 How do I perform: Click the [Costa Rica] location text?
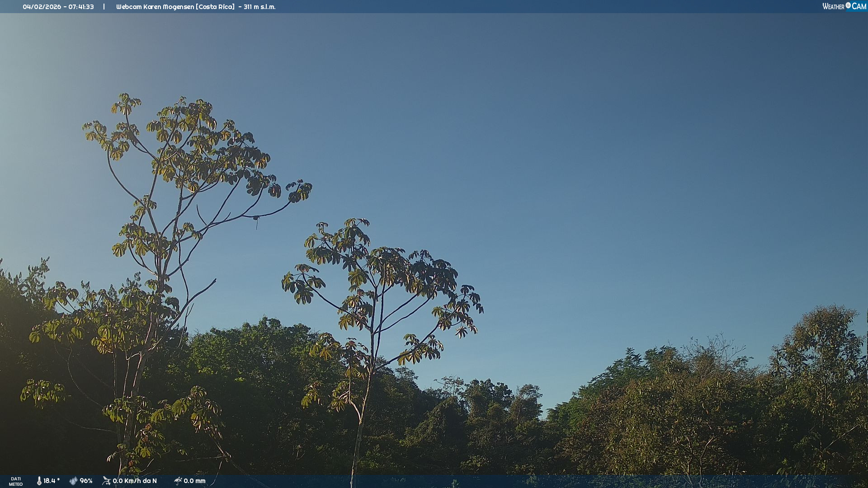215,7
